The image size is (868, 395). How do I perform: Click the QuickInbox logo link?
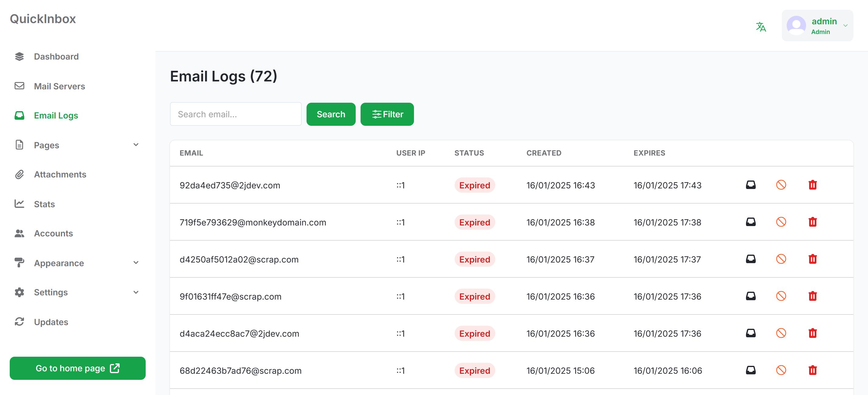pyautogui.click(x=43, y=19)
